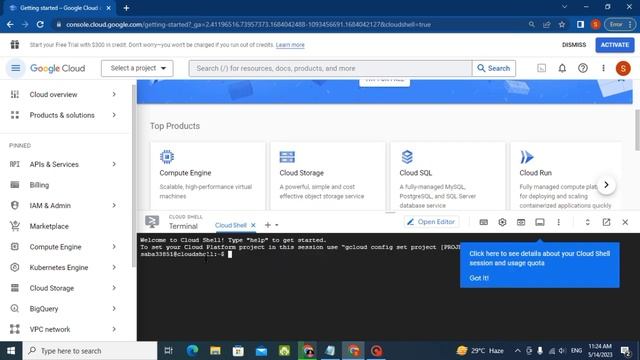
Task: Close the Cloud Shell terminal tab
Action: (253, 225)
